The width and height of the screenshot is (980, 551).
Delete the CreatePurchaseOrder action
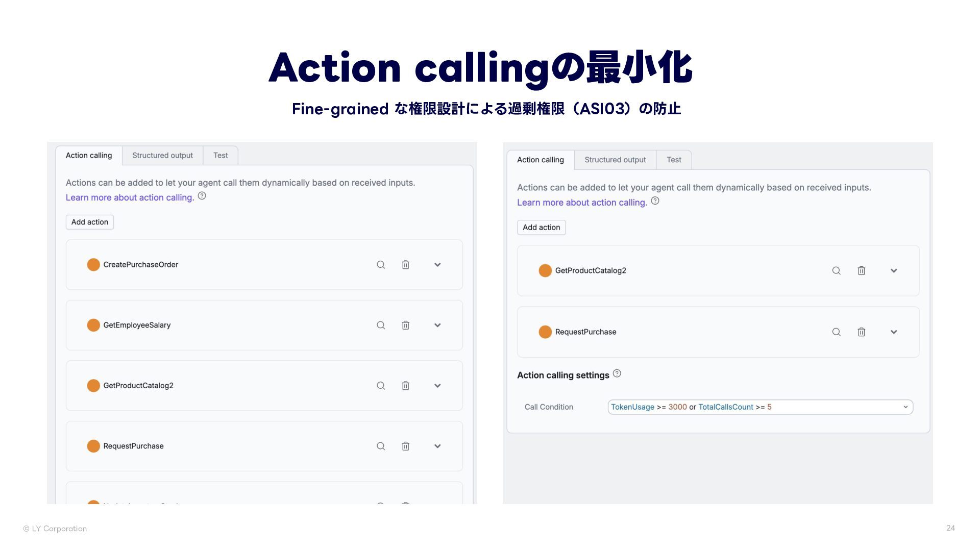405,265
